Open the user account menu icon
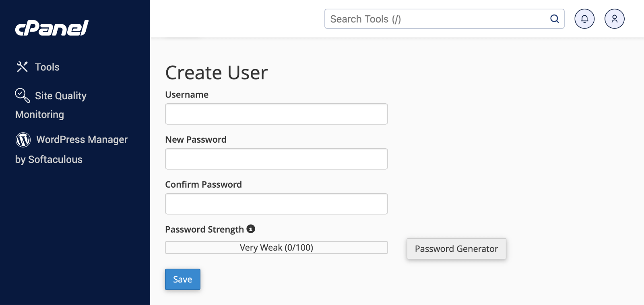Viewport: 644px width, 305px height. (x=614, y=19)
